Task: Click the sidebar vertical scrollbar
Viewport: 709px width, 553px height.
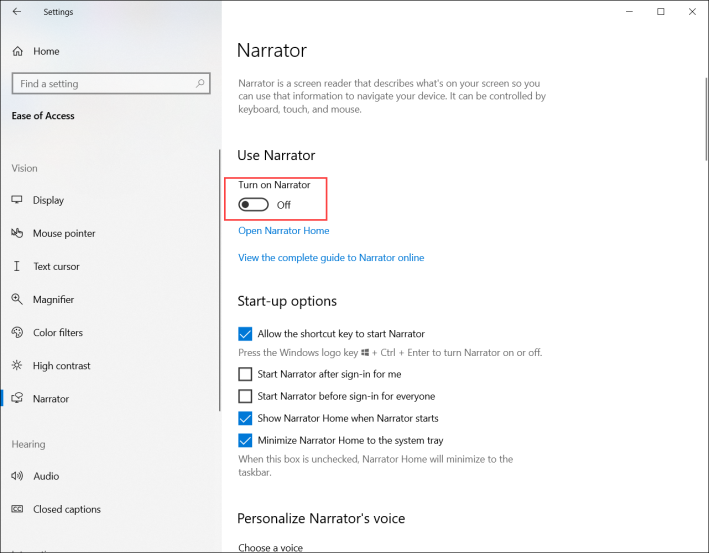Action: [220, 280]
